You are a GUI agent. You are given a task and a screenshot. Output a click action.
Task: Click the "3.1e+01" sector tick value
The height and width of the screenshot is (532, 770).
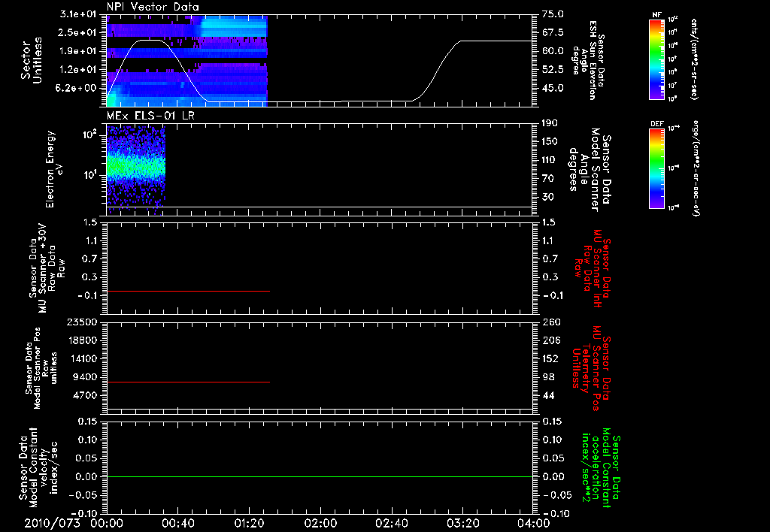tap(77, 14)
